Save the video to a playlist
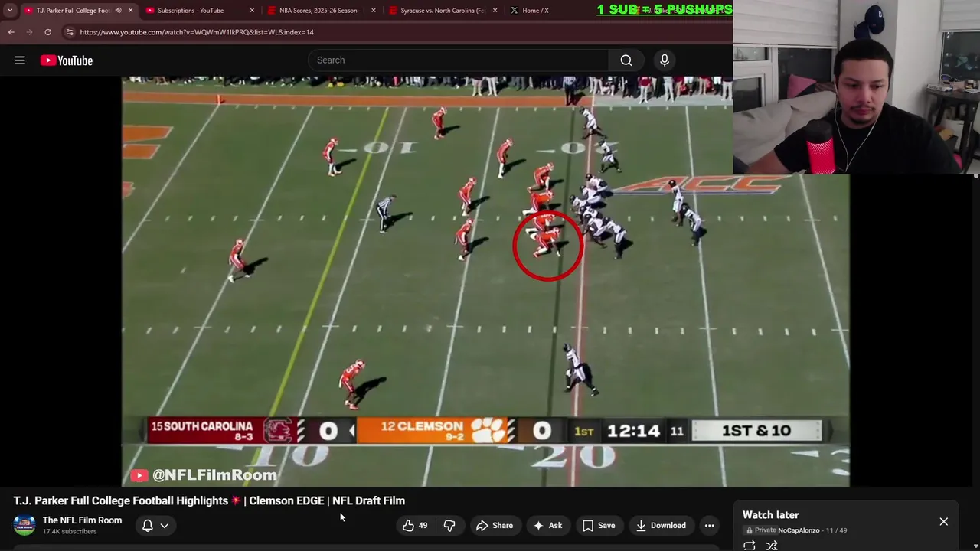 (599, 526)
